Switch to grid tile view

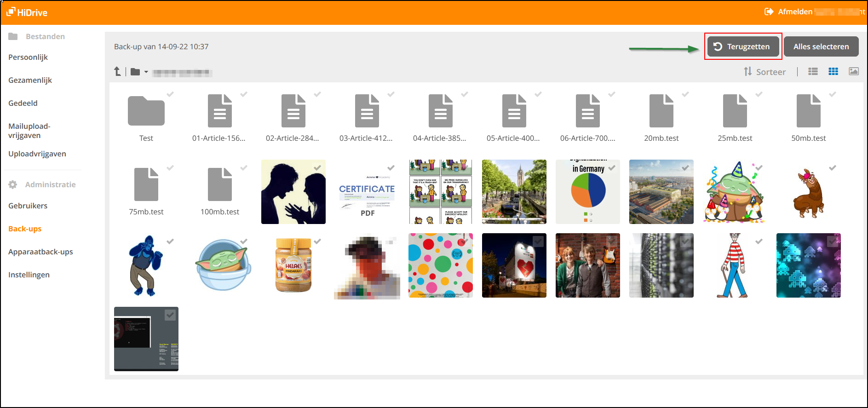(x=833, y=71)
